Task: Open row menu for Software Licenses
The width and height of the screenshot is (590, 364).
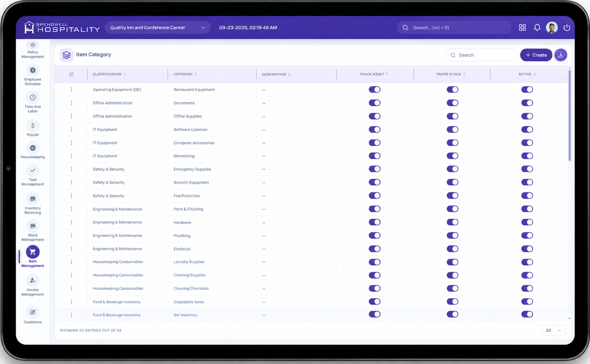Action: [x=71, y=130]
